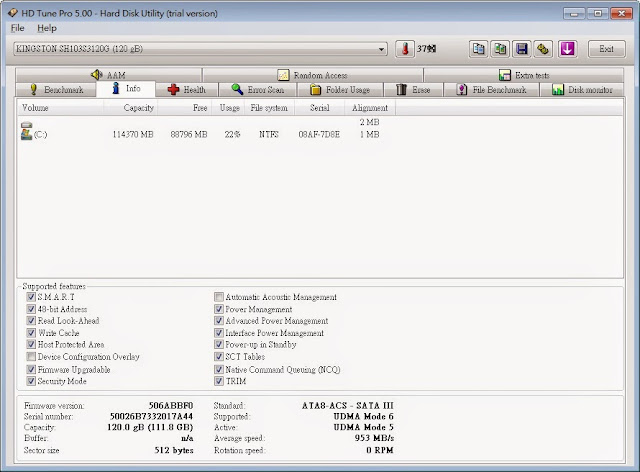
Task: Open the File Benchmark tab
Action: [x=491, y=89]
